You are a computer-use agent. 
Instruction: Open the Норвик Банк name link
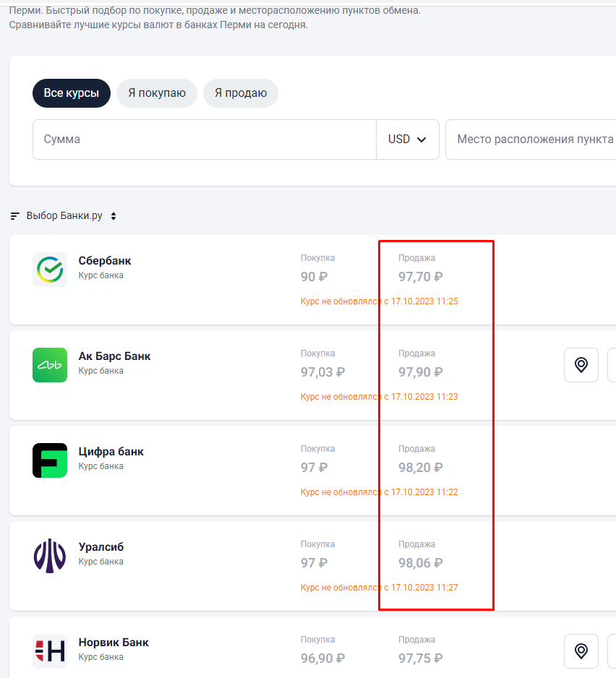tap(114, 643)
